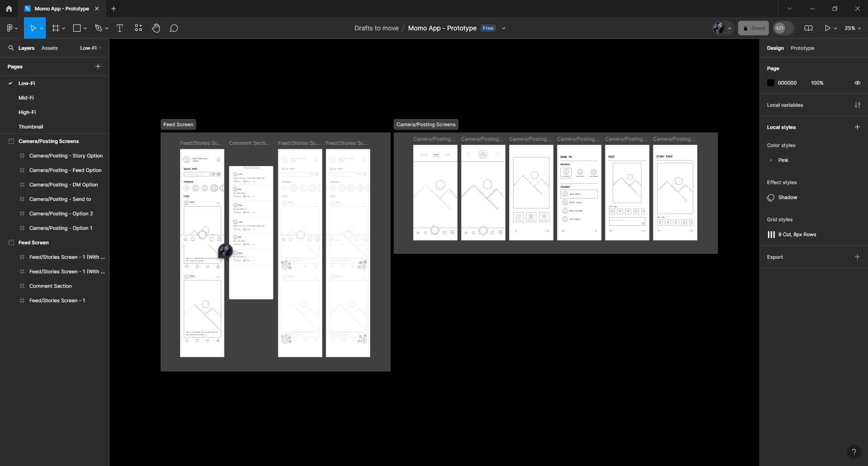Collapse pages list via Low-Fi dropdown

(91, 48)
